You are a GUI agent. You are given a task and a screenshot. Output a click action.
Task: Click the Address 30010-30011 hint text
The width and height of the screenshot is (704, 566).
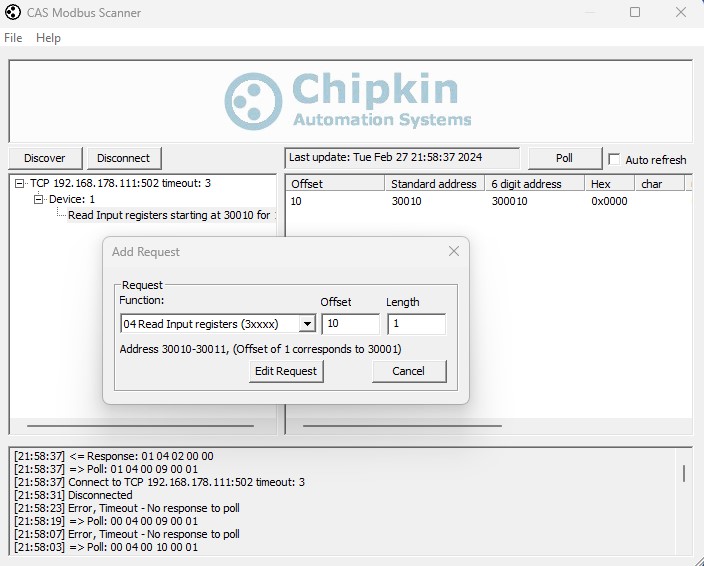tap(260, 349)
